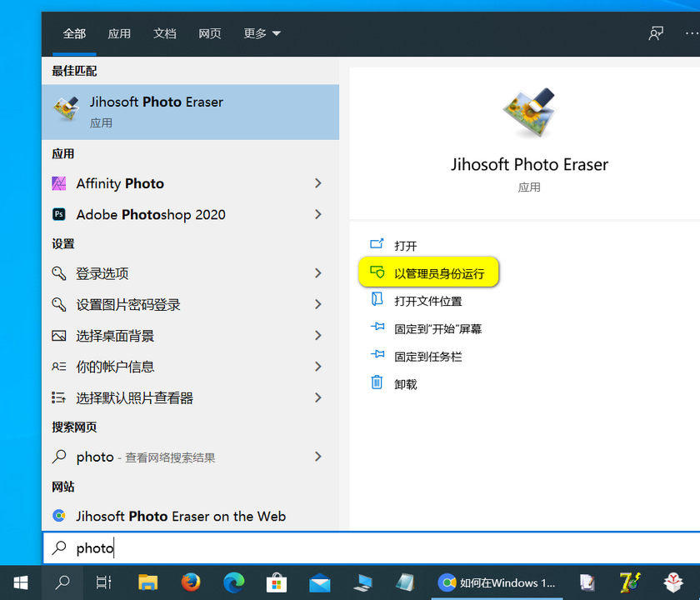Open Jihosoft Photo Eraser on the Web
The image size is (700, 600).
190,516
